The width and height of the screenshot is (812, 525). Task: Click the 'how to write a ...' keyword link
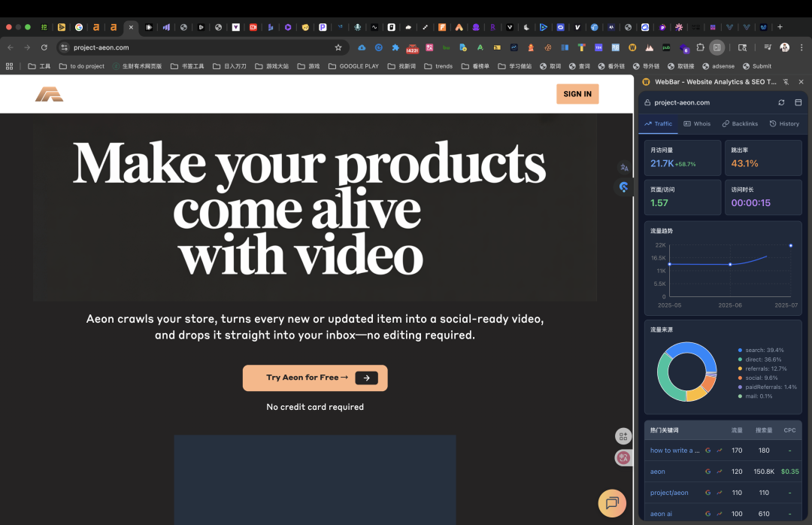[x=674, y=451]
